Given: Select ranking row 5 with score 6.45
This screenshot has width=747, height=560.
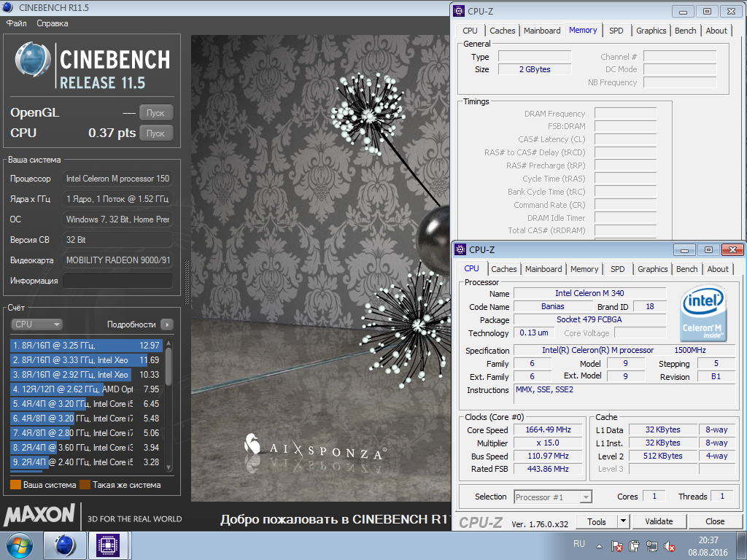Looking at the screenshot, I should (86, 404).
